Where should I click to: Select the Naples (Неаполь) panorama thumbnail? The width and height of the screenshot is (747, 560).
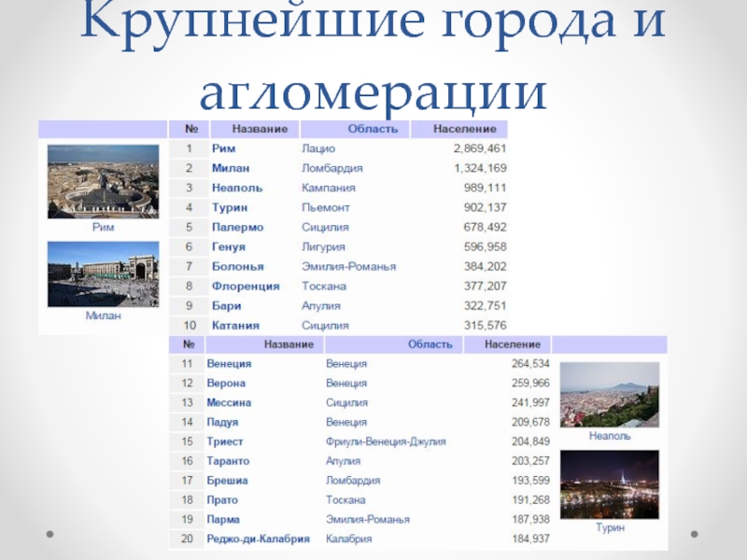[x=609, y=395]
